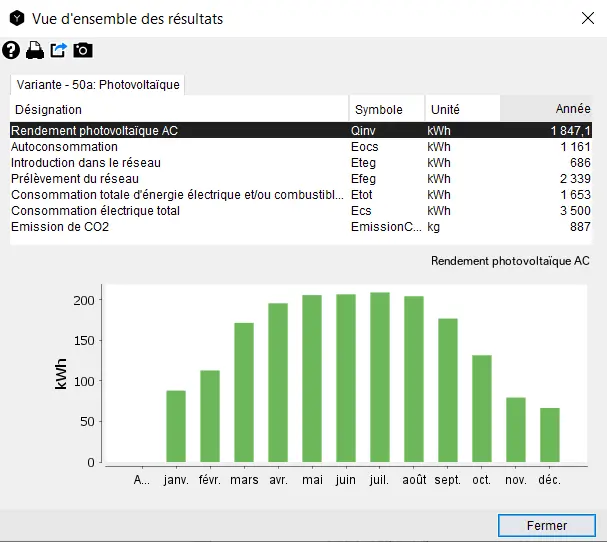
Task: Click the application logo in title bar
Action: [15, 19]
